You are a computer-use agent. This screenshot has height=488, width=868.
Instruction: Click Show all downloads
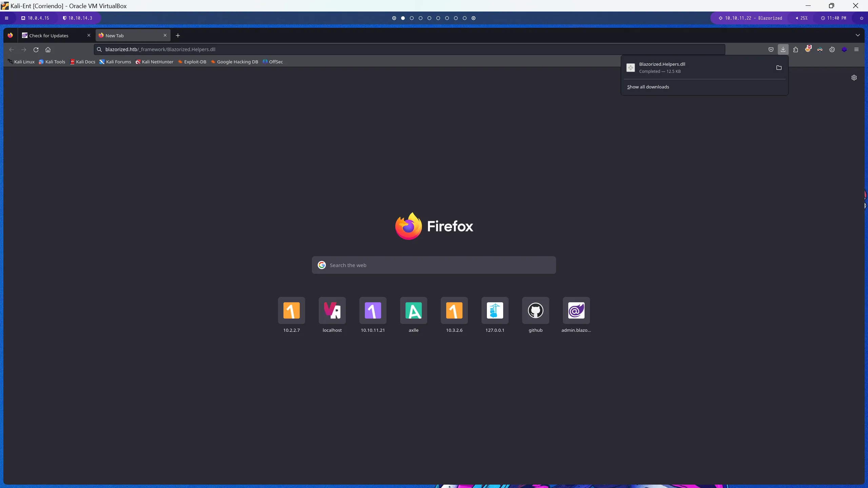pos(648,87)
